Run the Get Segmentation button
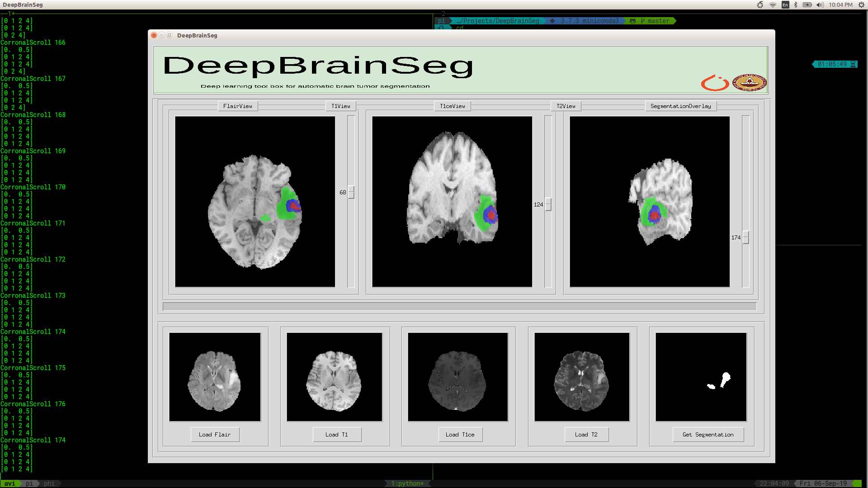868x488 pixels. point(708,435)
